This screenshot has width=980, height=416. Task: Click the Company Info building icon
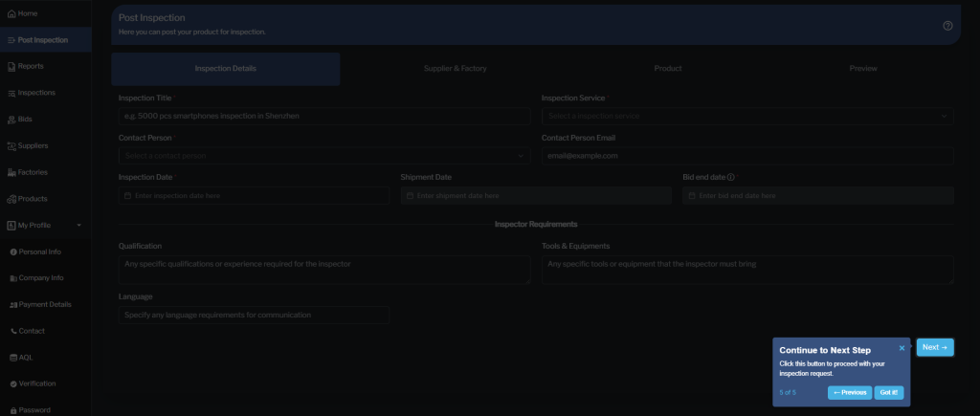(x=13, y=278)
